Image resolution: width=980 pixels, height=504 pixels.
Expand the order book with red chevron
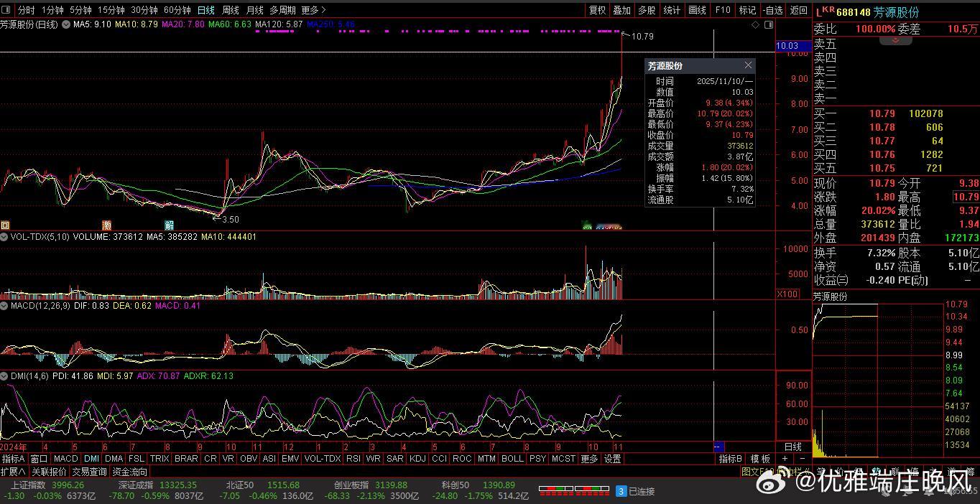[895, 40]
